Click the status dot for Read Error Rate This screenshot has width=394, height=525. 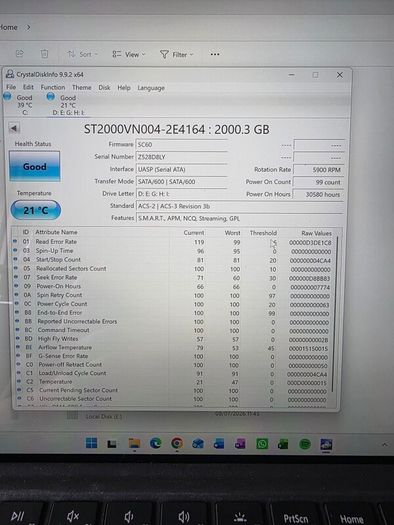click(x=15, y=241)
